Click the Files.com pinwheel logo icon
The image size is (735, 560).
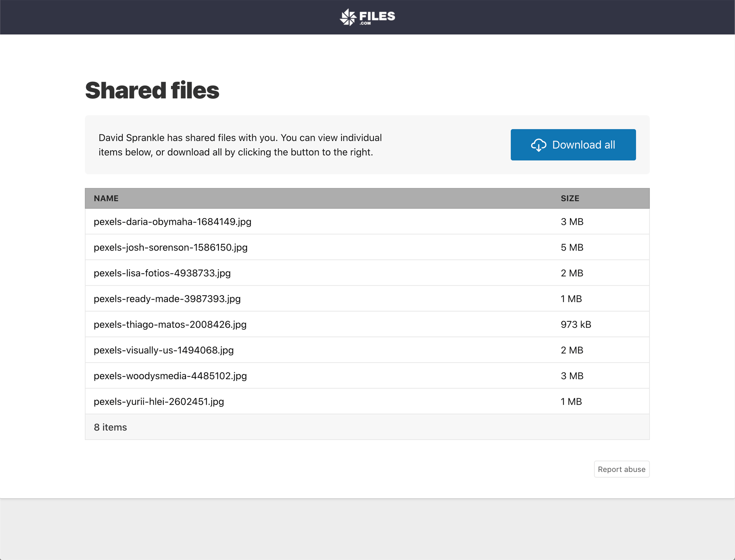pos(348,17)
